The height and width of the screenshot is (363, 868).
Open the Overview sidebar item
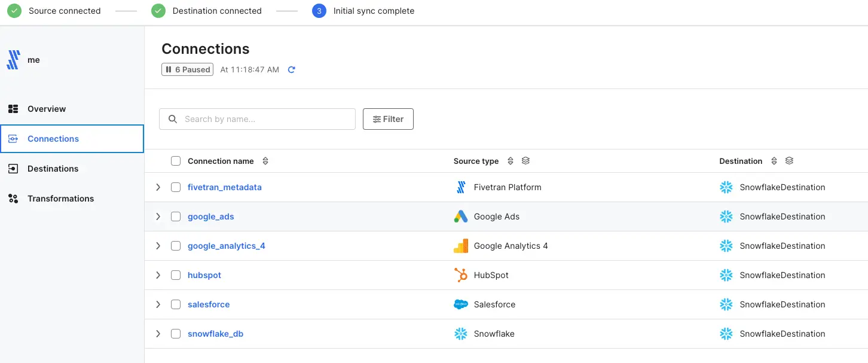[x=47, y=109]
